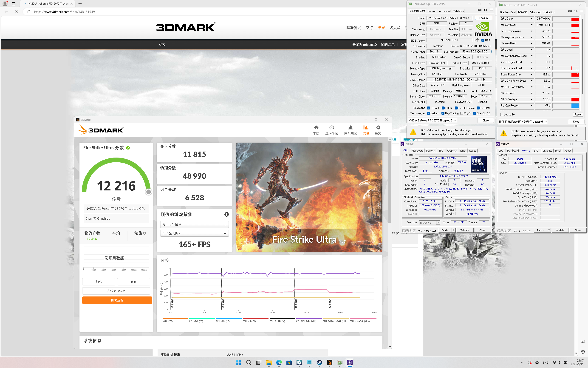Click the Fire Strike Ultra score gauge knob
588x368 pixels.
pyautogui.click(x=148, y=192)
